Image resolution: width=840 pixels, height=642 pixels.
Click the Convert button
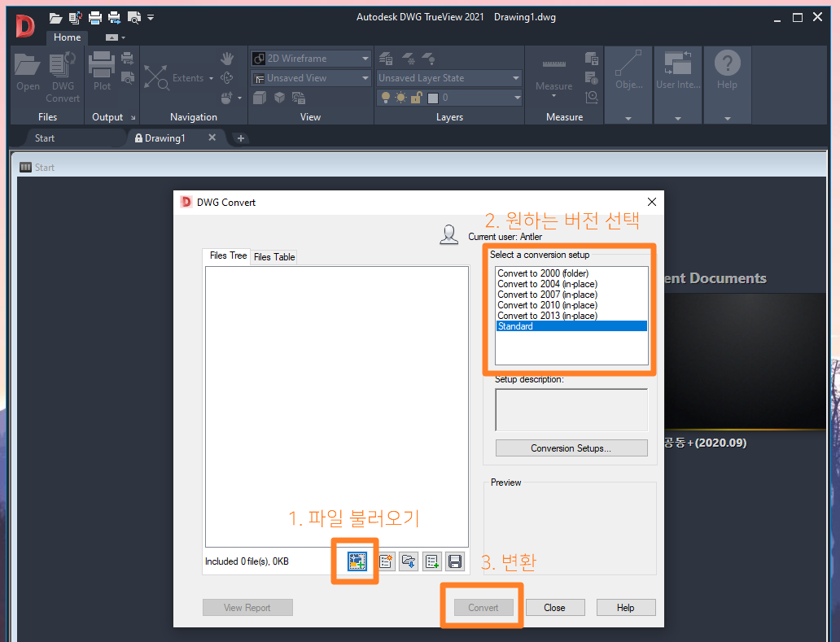pos(483,608)
